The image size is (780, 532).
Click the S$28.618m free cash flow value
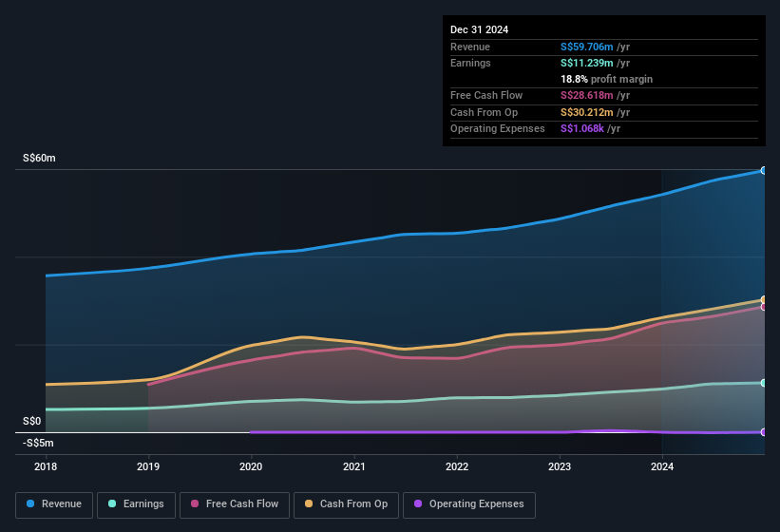[x=586, y=95]
